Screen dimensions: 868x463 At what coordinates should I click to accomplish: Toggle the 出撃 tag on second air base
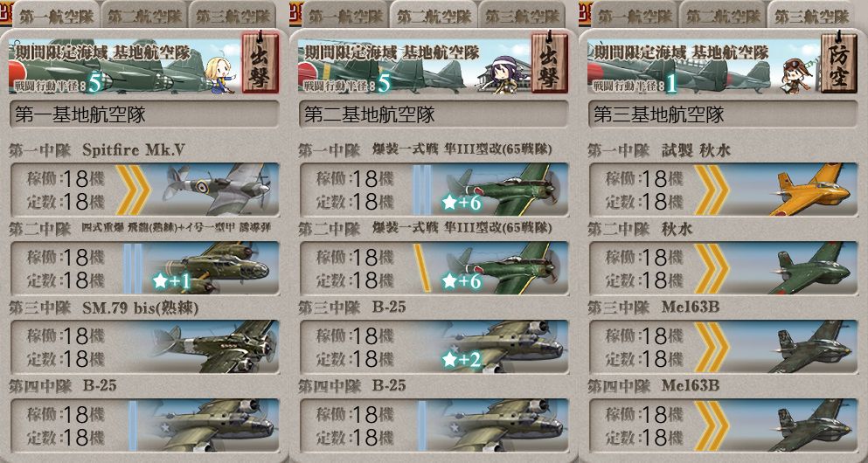(x=549, y=63)
